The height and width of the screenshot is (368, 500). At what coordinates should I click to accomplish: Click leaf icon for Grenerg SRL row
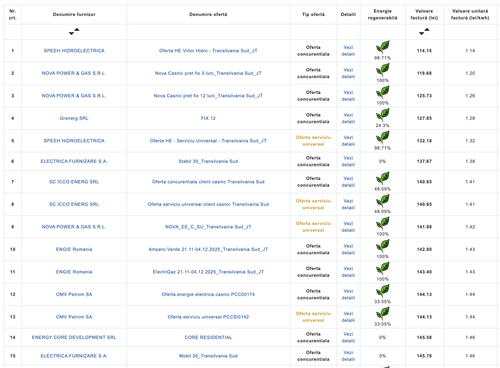click(382, 115)
